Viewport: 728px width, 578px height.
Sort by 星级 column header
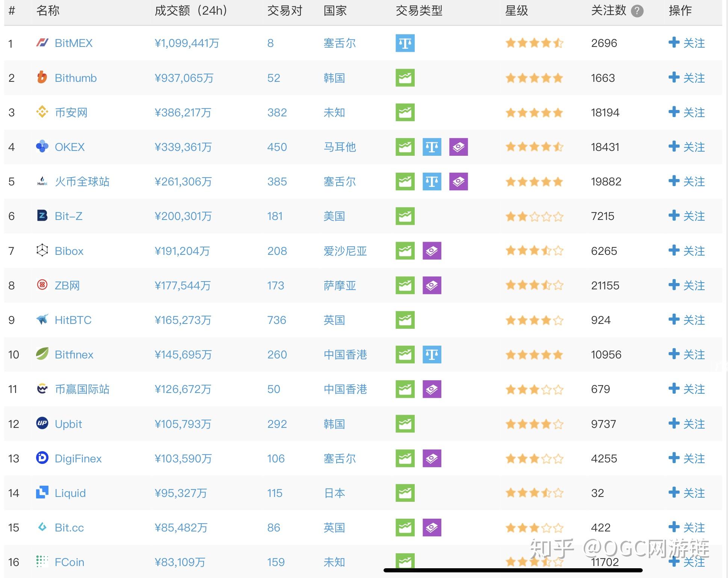(x=517, y=11)
